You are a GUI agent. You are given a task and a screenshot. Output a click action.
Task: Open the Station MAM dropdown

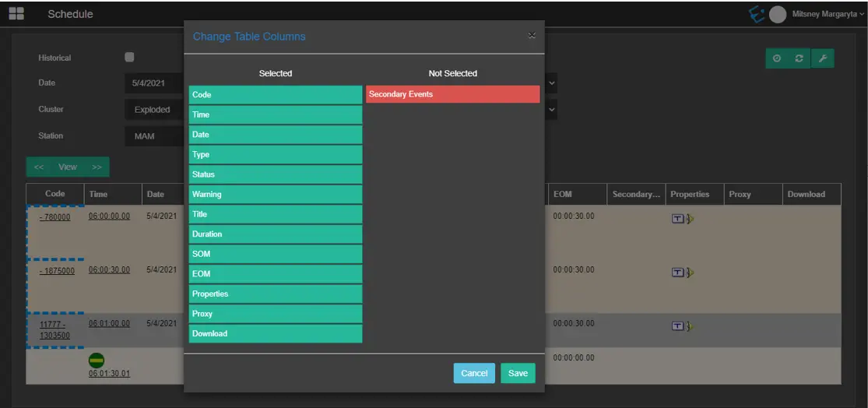(153, 136)
